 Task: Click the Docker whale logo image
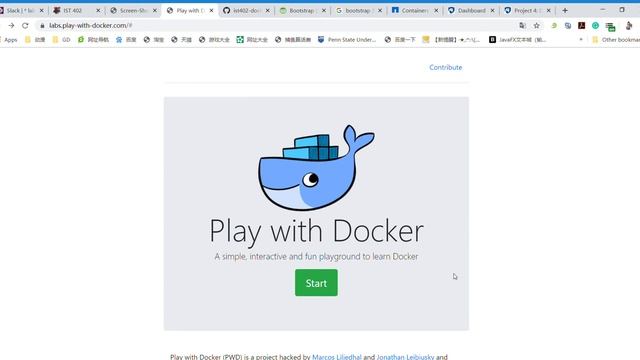[x=316, y=167]
